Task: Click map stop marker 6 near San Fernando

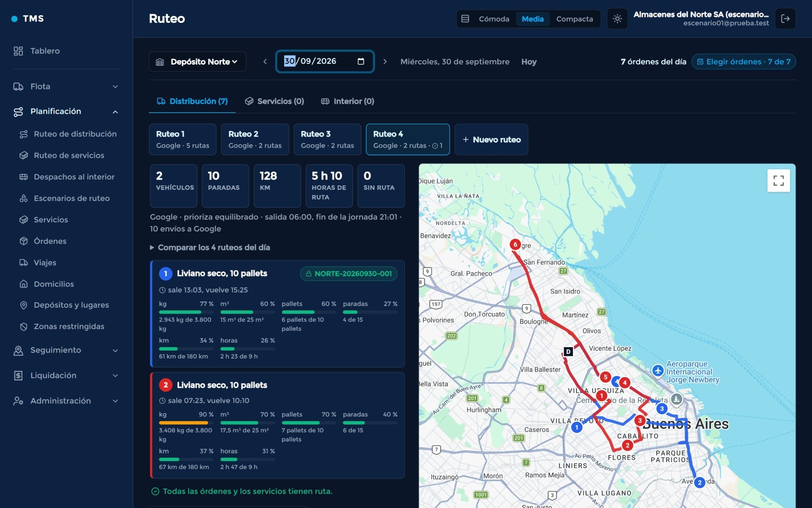Action: 515,244
